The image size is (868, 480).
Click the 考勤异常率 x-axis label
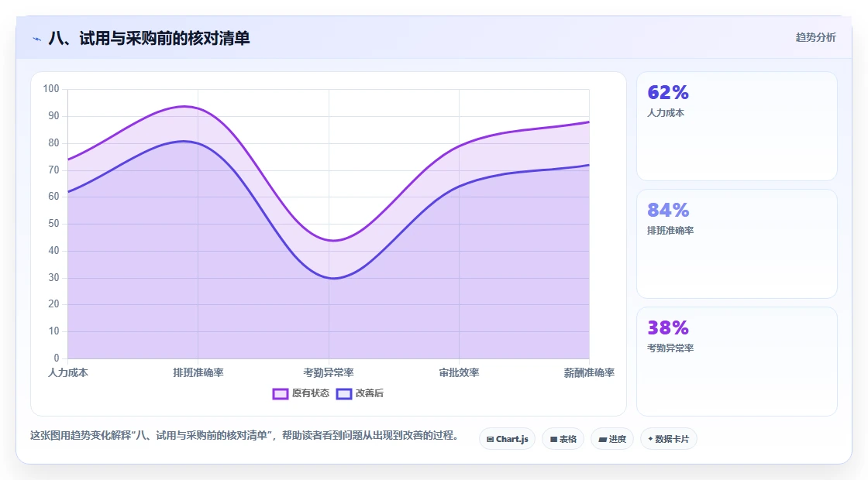click(329, 372)
